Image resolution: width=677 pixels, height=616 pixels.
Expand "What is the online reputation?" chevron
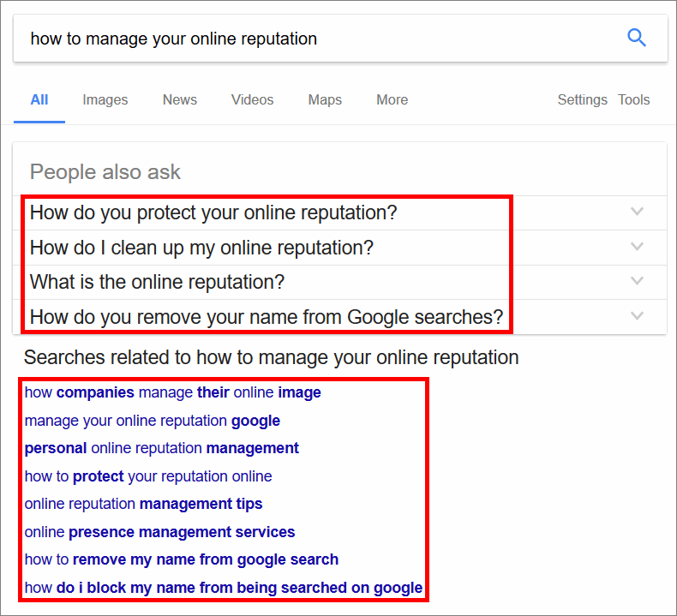637,281
